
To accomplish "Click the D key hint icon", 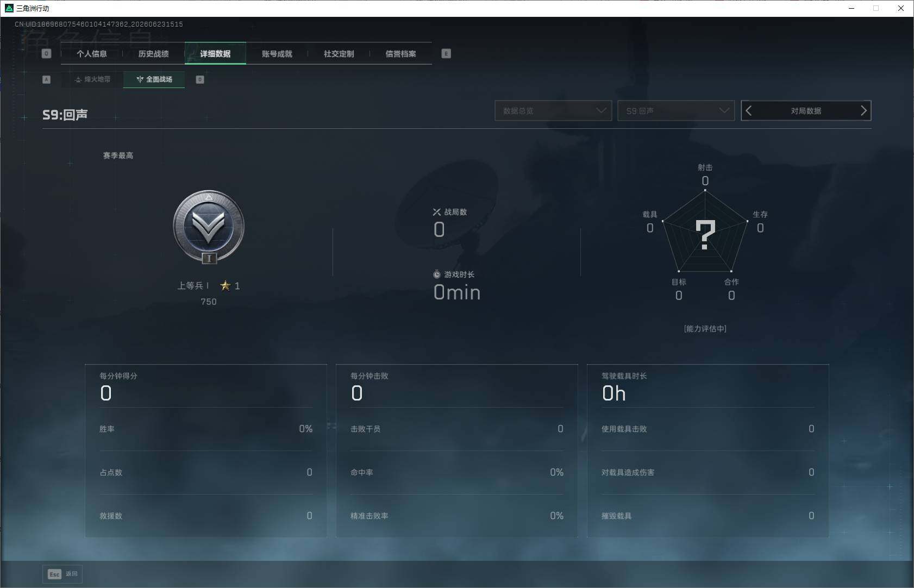I will click(x=200, y=79).
